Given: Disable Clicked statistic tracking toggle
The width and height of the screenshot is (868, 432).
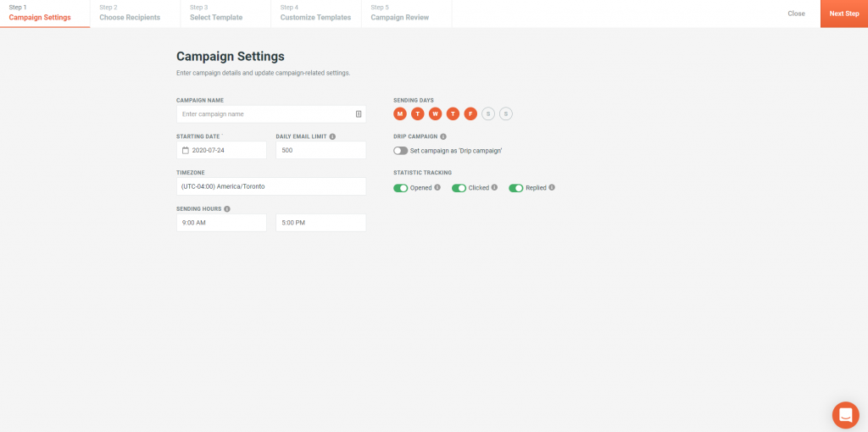Looking at the screenshot, I should click(x=459, y=188).
